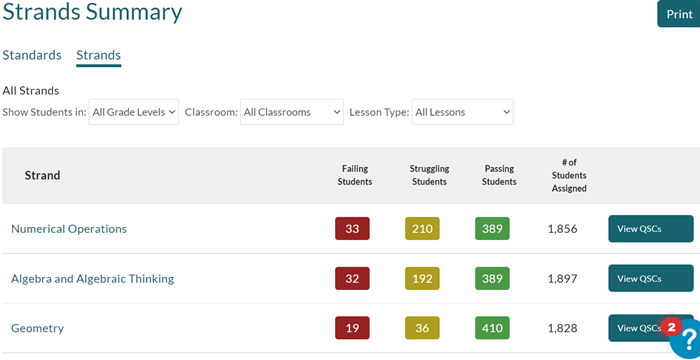Open the Numerical Operations strand link
700x360 pixels.
69,229
